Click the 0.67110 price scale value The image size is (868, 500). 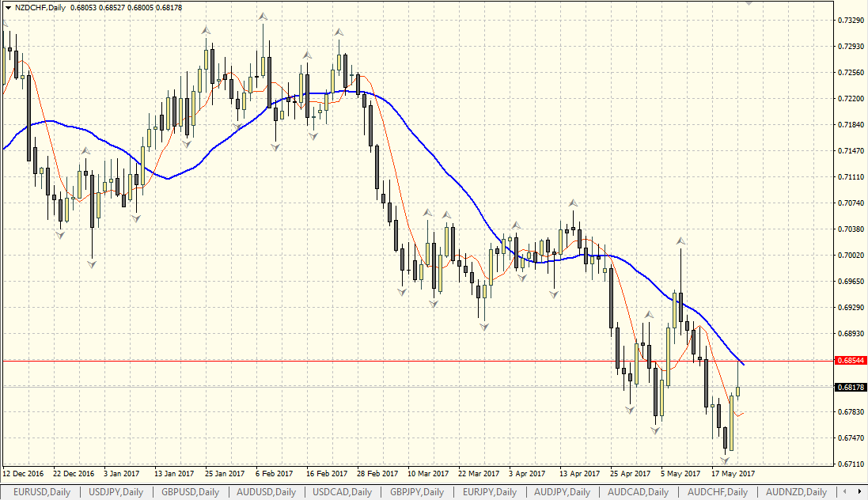point(851,464)
